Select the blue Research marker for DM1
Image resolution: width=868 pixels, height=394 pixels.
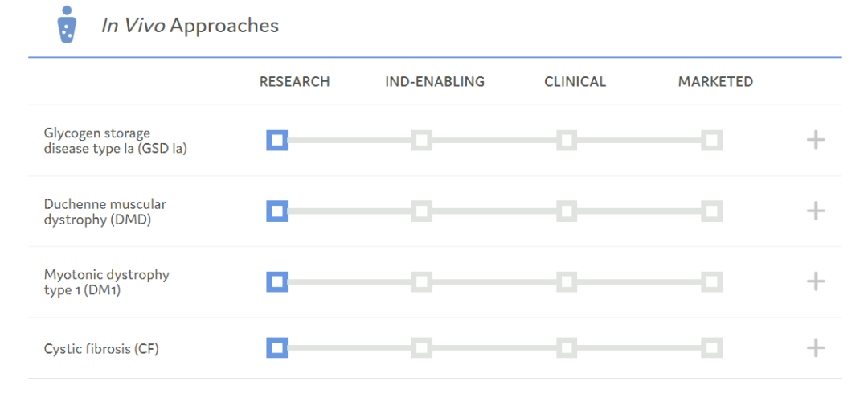[276, 281]
